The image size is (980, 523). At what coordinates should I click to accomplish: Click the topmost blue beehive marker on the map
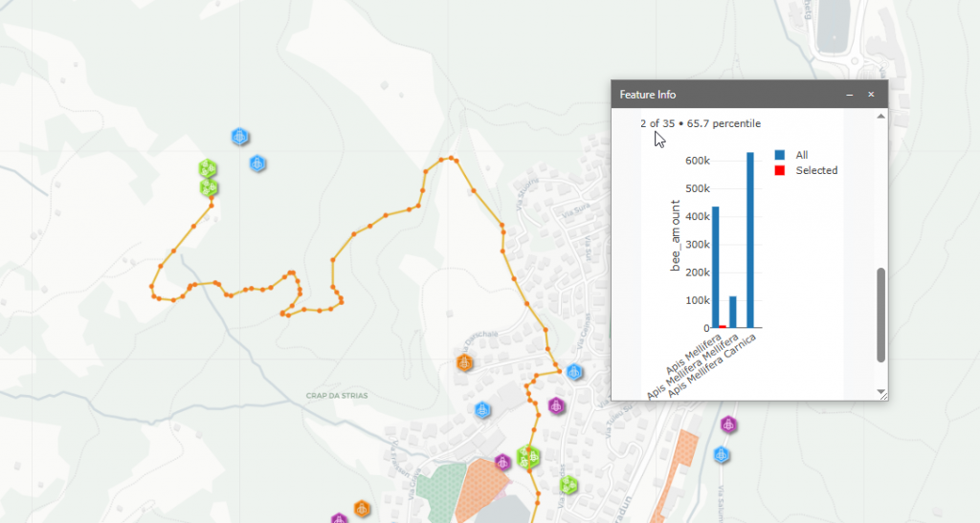point(240,137)
